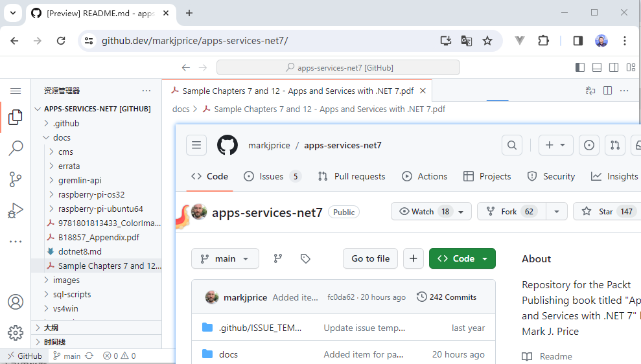Open Explorer panel more actions ellipsis

coord(146,91)
